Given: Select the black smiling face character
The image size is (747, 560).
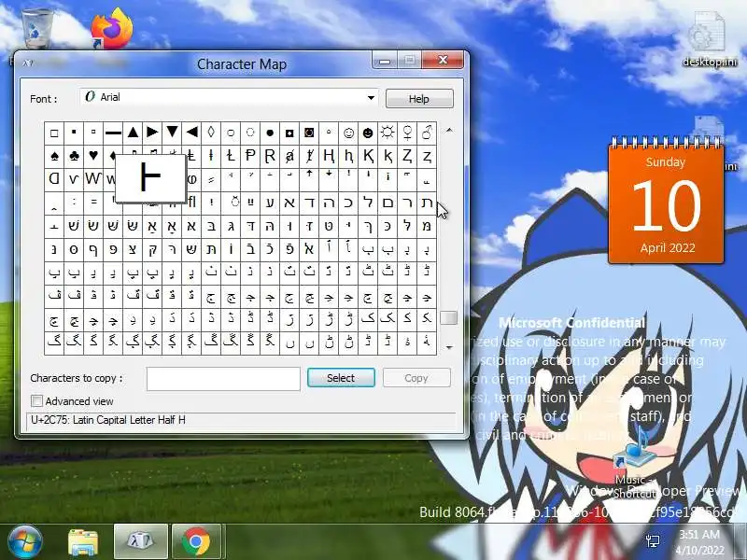Looking at the screenshot, I should tap(368, 133).
